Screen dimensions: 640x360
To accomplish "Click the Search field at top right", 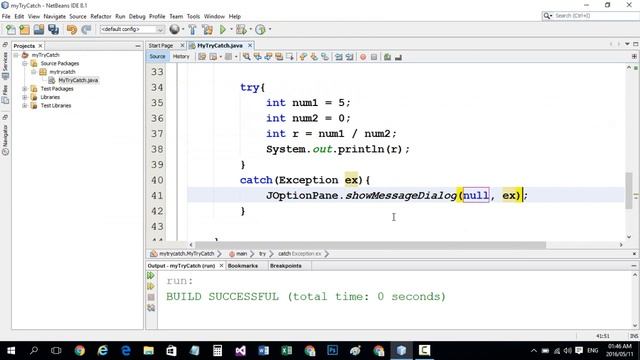I will click(x=590, y=16).
